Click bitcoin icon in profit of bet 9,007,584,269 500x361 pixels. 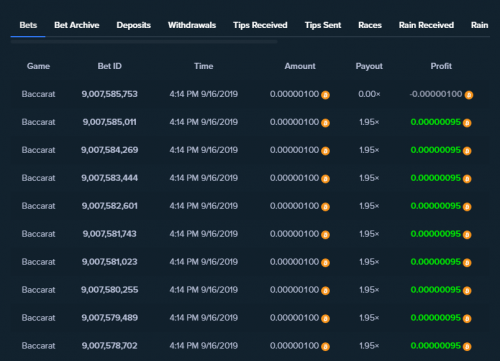(x=467, y=151)
